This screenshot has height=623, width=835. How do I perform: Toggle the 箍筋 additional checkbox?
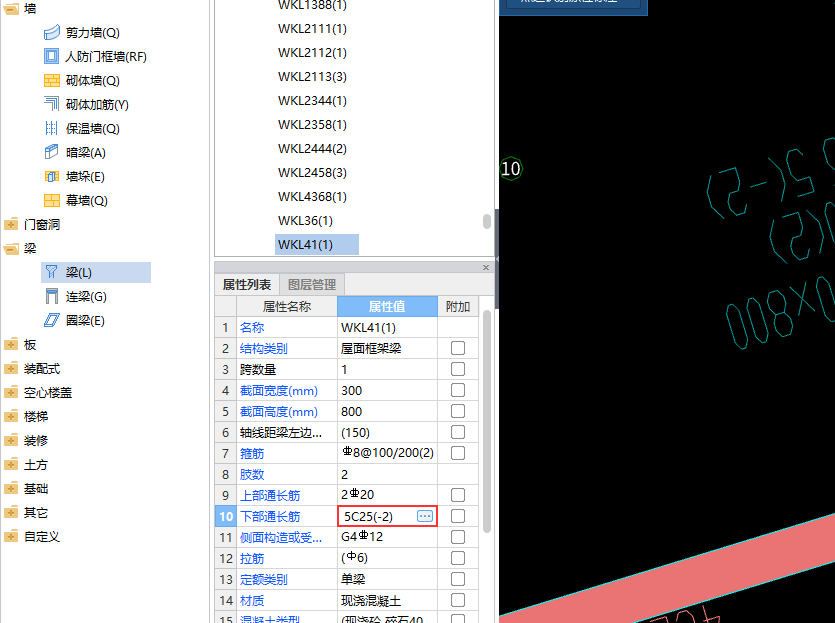[458, 453]
